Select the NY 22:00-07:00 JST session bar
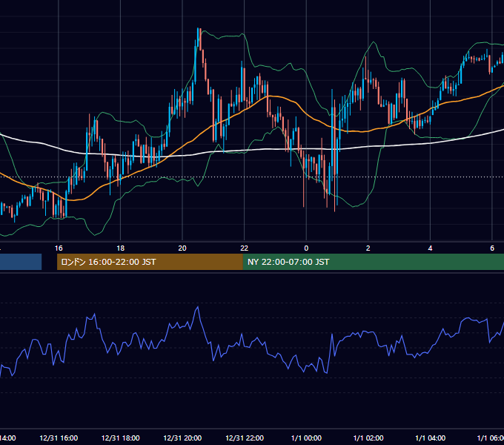 click(373, 262)
